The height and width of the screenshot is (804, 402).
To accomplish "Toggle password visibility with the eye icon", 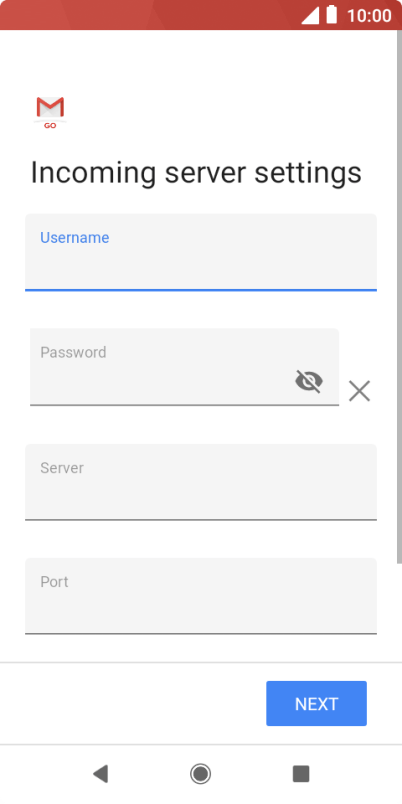I will [309, 381].
